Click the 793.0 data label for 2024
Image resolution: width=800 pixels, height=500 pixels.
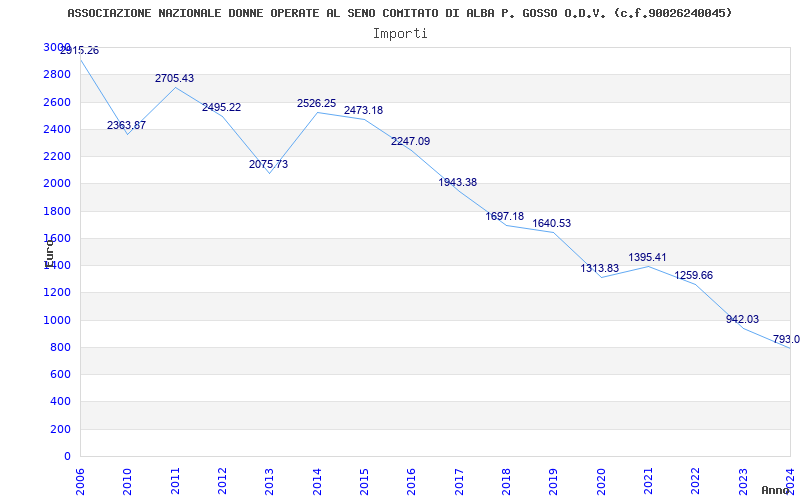pos(785,339)
